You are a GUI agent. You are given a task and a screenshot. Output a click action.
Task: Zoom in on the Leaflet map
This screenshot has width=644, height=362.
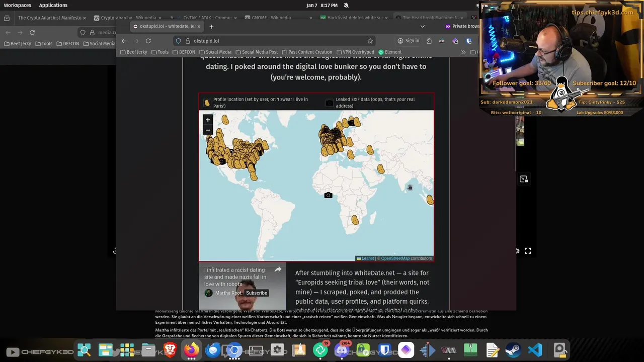208,120
